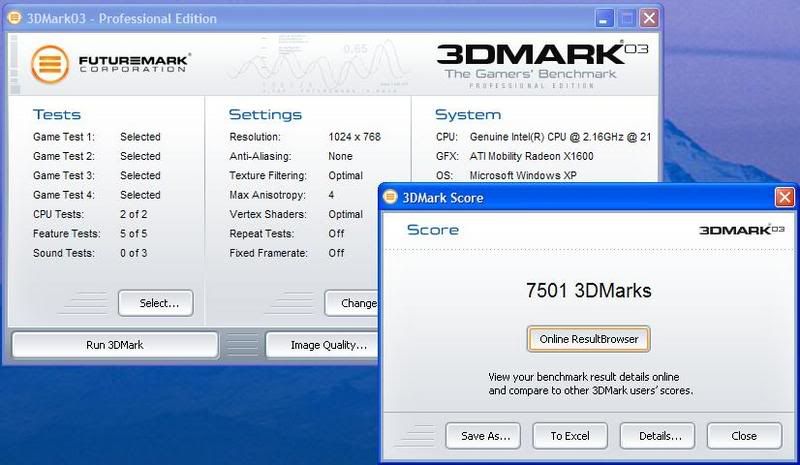Click the Settings section heading
Image resolution: width=800 pixels, height=465 pixels.
point(265,115)
